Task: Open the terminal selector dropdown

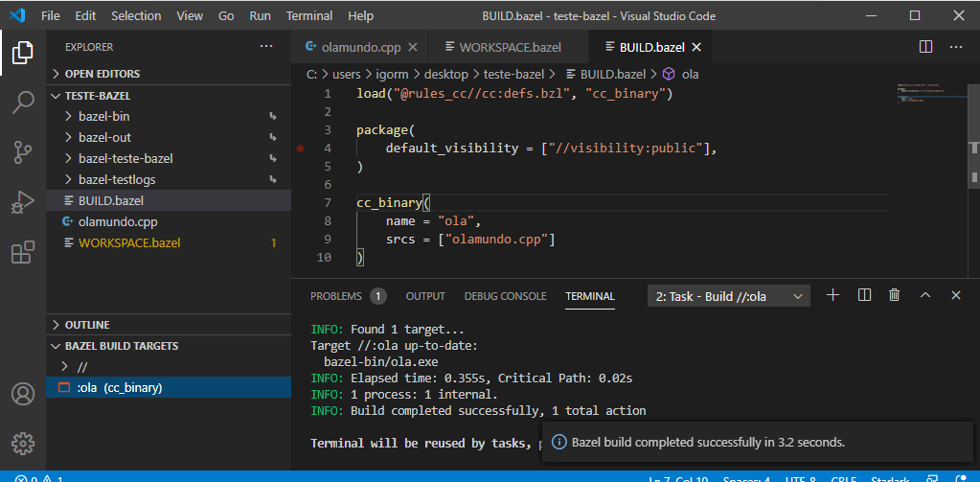Action: [729, 296]
